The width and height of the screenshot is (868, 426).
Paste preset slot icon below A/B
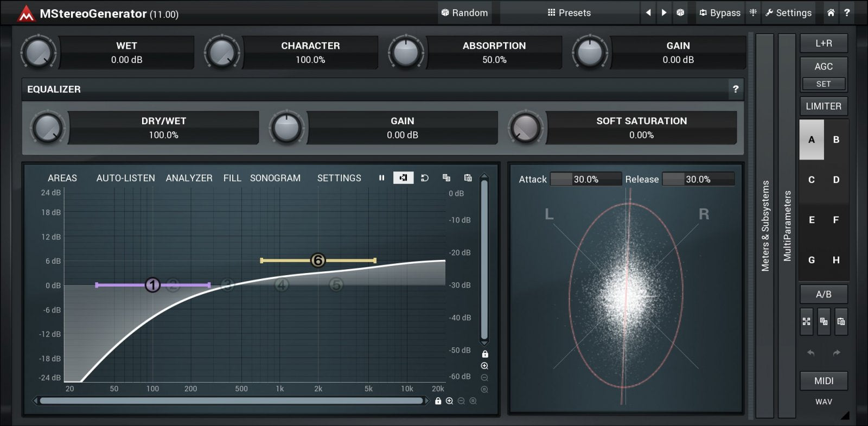click(841, 321)
